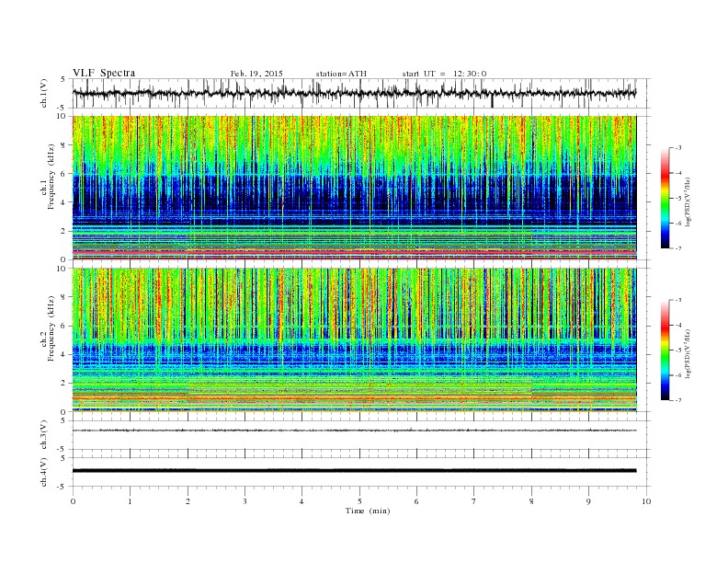Click the ch.3 voltage waveform trace
Screen dimensions: 728x563
tap(354, 431)
